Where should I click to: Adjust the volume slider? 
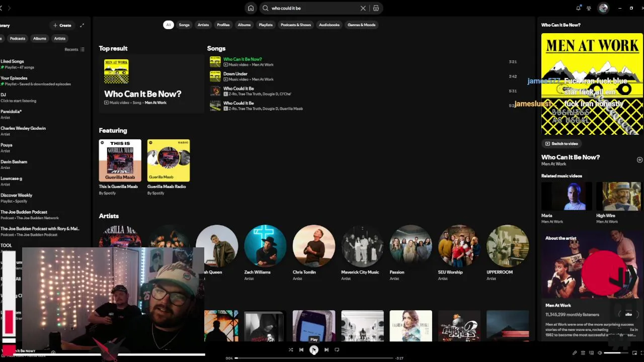[x=616, y=353]
